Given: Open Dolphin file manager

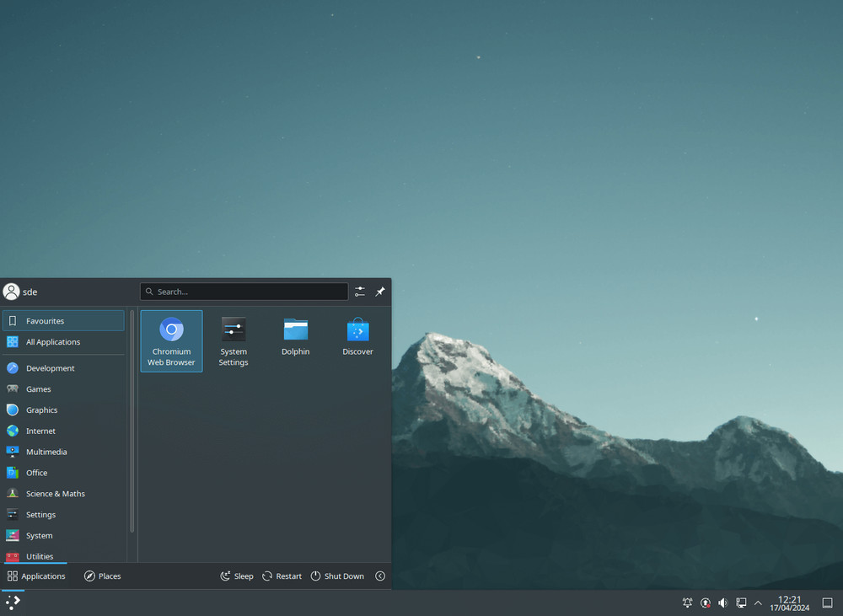Looking at the screenshot, I should (295, 337).
